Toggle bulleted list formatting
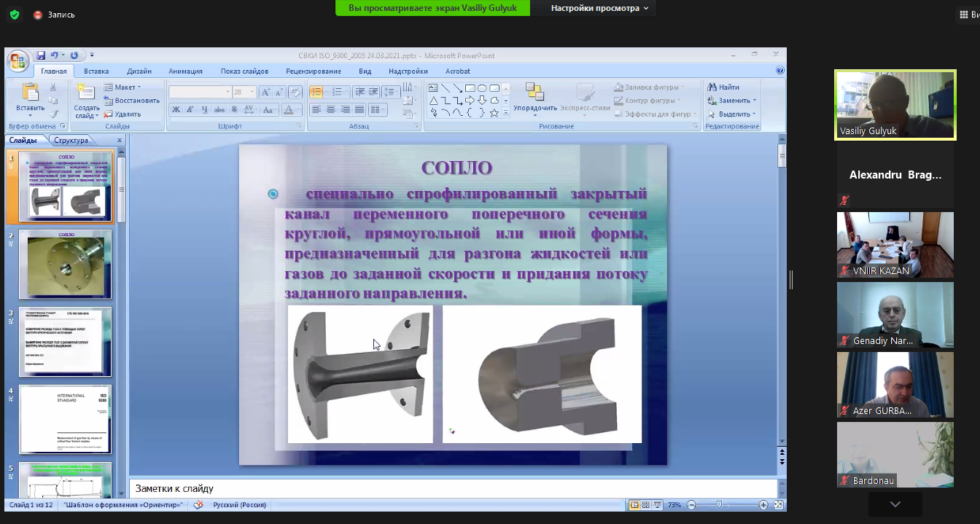The width and height of the screenshot is (980, 524). click(x=316, y=93)
